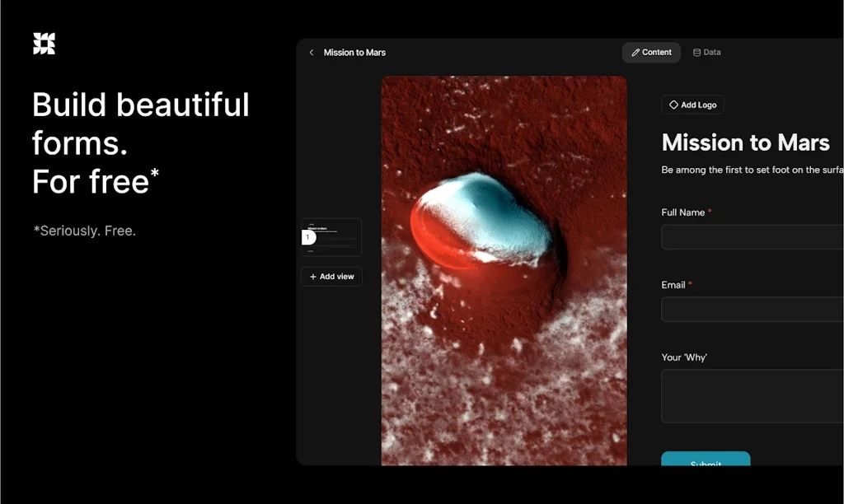Click the Add Logo button
This screenshot has height=504, width=844.
[x=692, y=105]
